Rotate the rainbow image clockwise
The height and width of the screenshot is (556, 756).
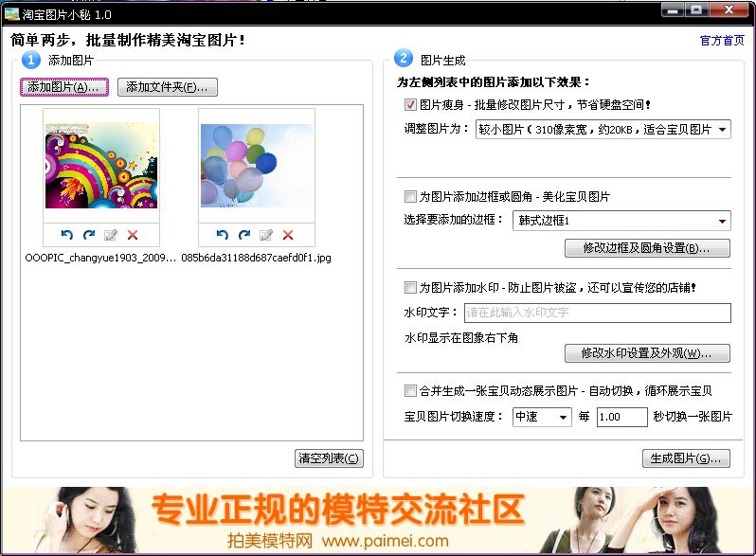89,235
